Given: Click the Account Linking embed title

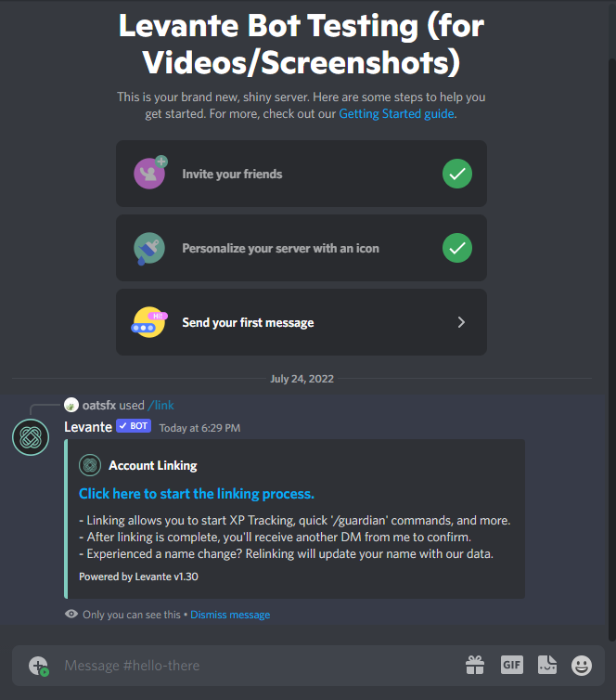Looking at the screenshot, I should pos(153,466).
